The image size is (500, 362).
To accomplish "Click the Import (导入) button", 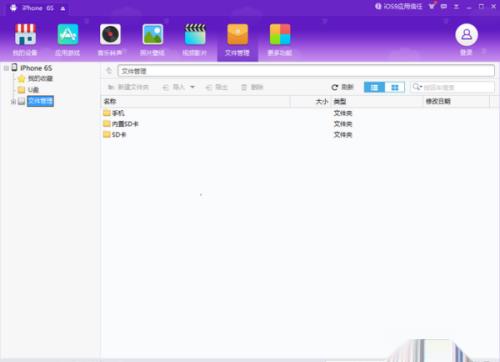I will [x=174, y=87].
